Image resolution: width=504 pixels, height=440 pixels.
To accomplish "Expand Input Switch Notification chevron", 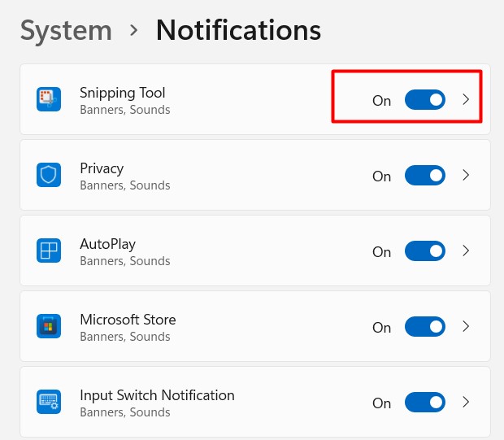I will tap(466, 403).
